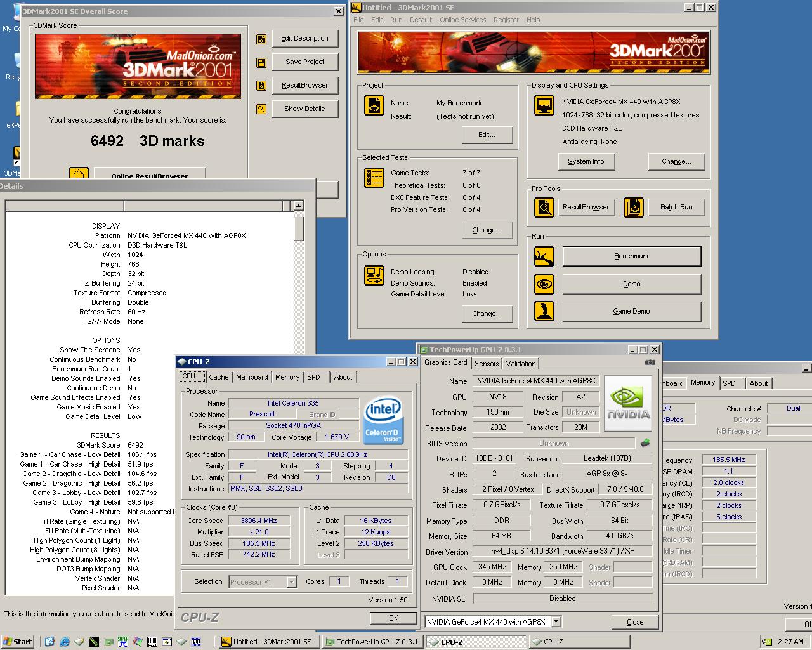Click Change button under Display and CPU Settings
Screen dimensions: 812x650
click(x=677, y=162)
